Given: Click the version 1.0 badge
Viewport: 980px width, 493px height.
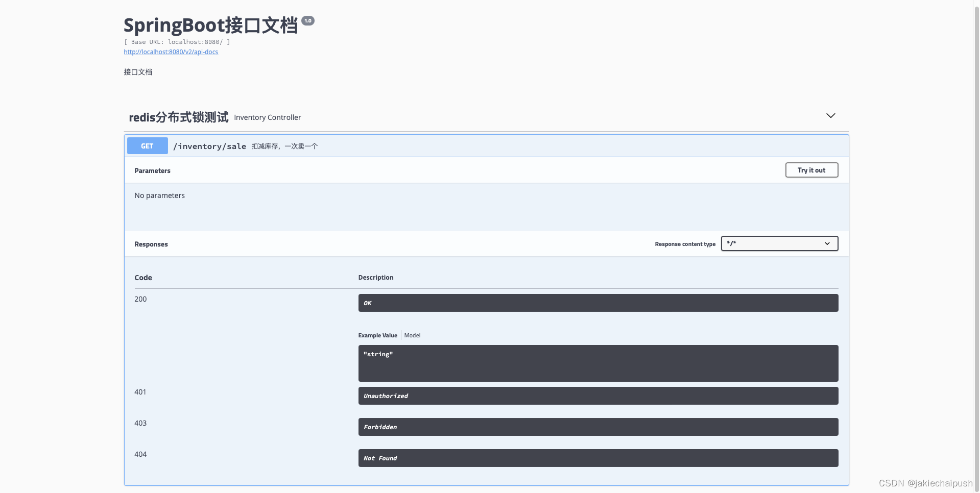Looking at the screenshot, I should coord(308,21).
